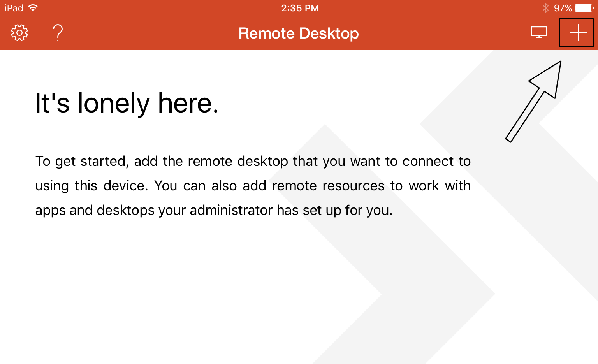Tap the Bluetooth icon in status bar
The width and height of the screenshot is (598, 364).
click(546, 8)
